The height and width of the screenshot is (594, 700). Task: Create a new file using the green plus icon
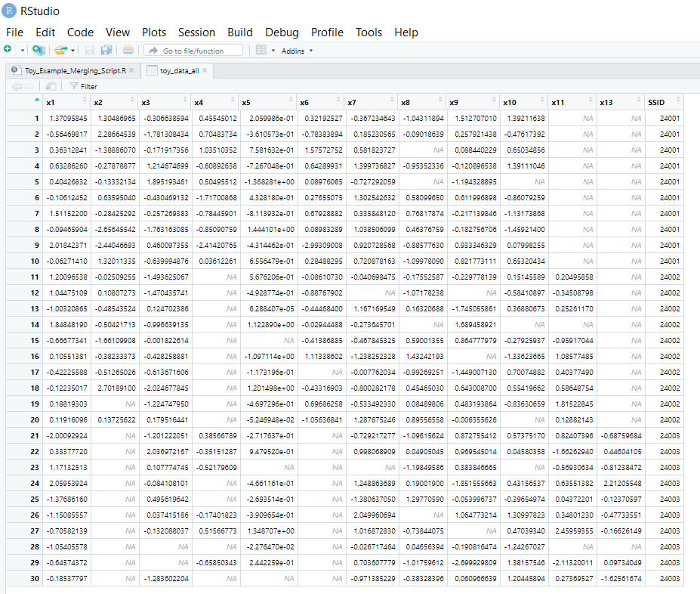pyautogui.click(x=8, y=48)
